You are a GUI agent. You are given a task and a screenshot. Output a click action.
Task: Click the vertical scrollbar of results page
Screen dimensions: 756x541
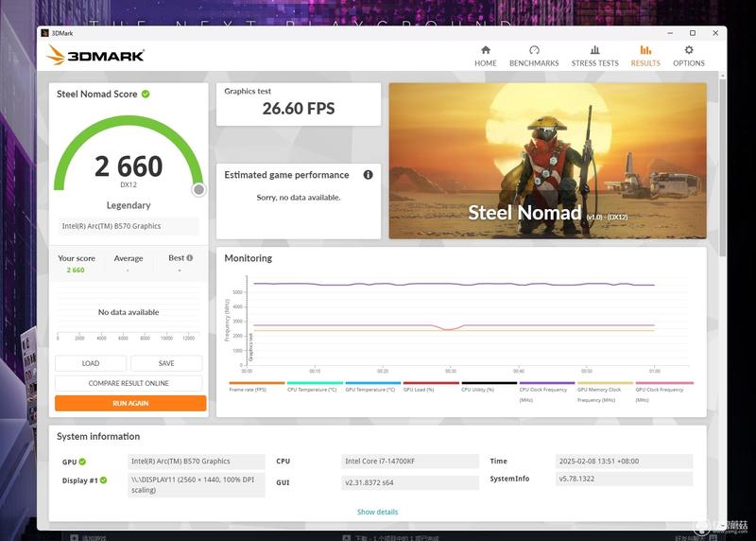pos(722,167)
